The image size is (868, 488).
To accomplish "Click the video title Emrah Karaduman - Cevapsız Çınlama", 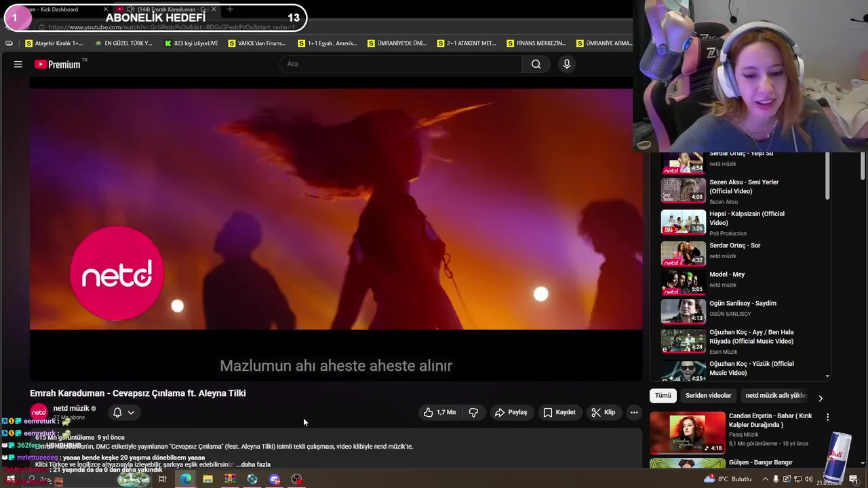I will 138,393.
